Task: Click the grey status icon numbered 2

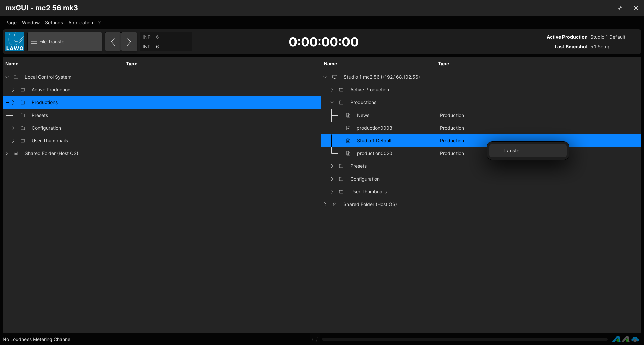Action: [626, 339]
